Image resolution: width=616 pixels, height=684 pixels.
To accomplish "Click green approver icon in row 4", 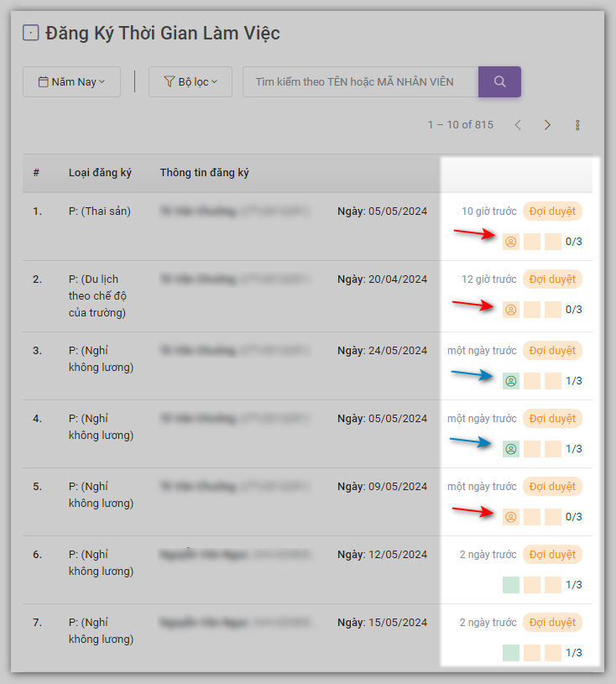I will click(x=510, y=449).
